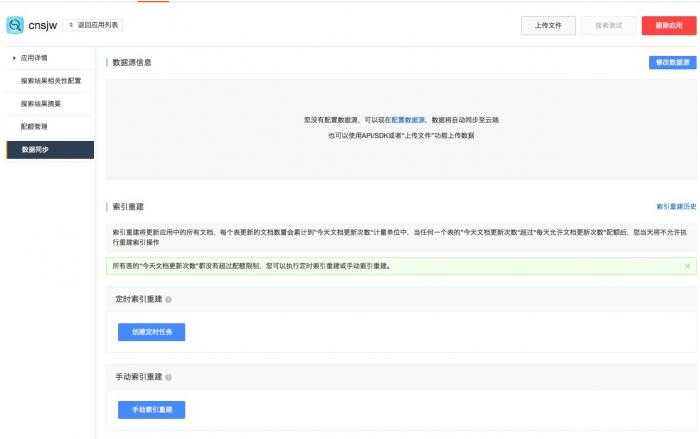Image resolution: width=700 pixels, height=439 pixels.
Task: Click the 上传文件 button
Action: (548, 25)
